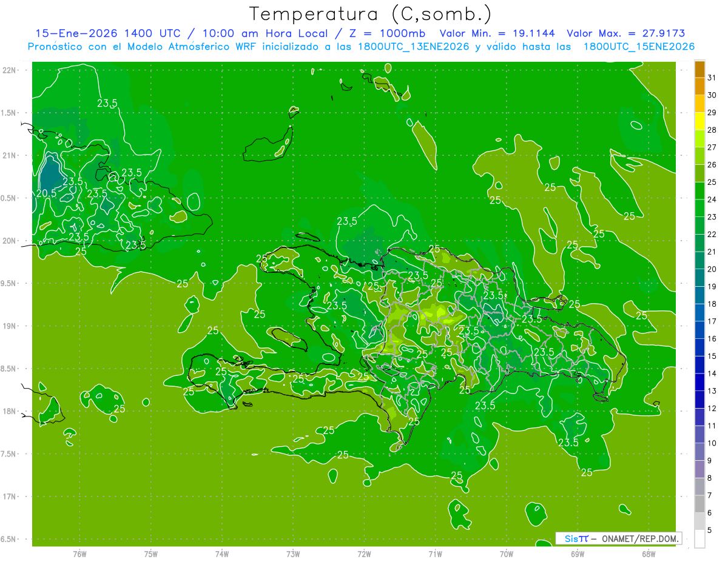Image resolution: width=728 pixels, height=562 pixels.
Task: Click the color scale value "31"
Action: click(712, 77)
